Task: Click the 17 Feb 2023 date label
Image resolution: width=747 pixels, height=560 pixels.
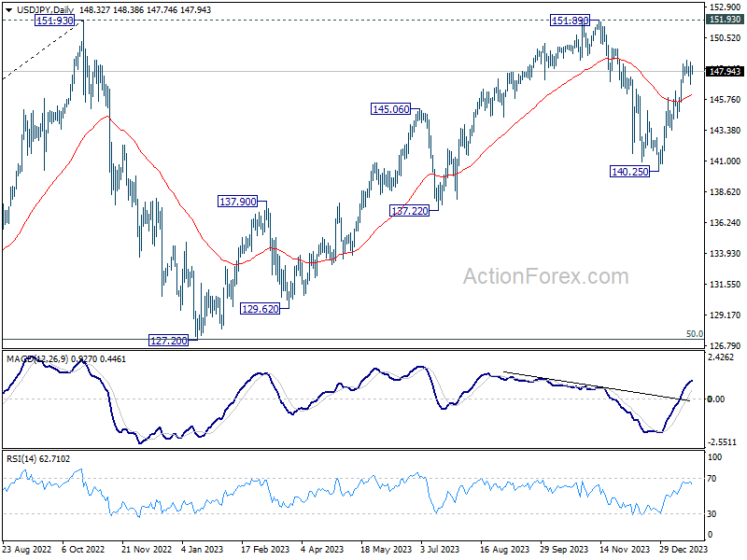Action: pos(265,549)
